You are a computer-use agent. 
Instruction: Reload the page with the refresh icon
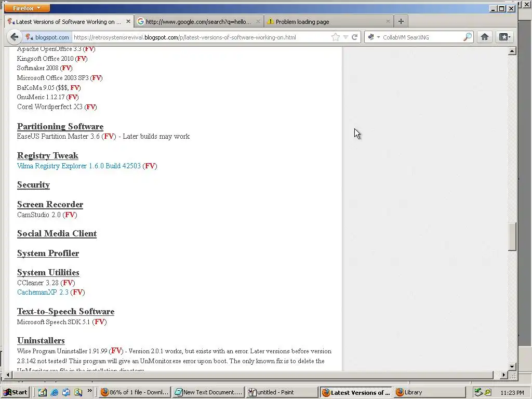pos(354,37)
